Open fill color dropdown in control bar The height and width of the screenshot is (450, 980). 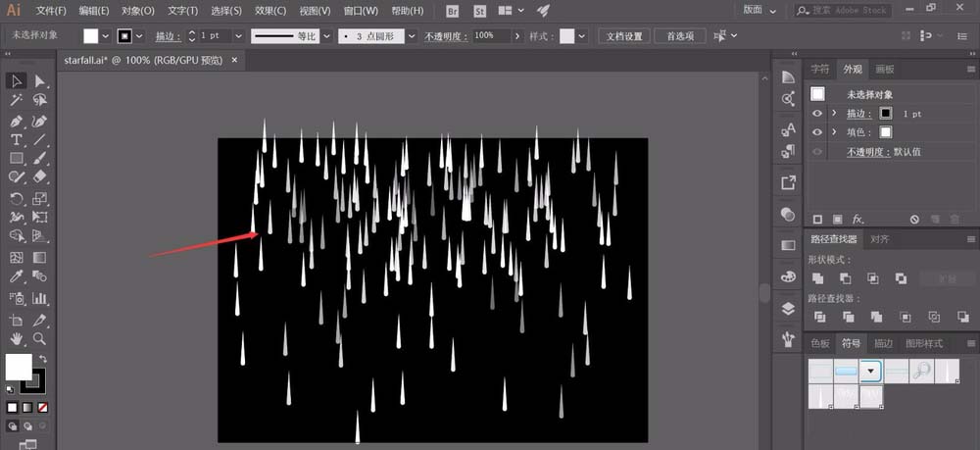106,36
